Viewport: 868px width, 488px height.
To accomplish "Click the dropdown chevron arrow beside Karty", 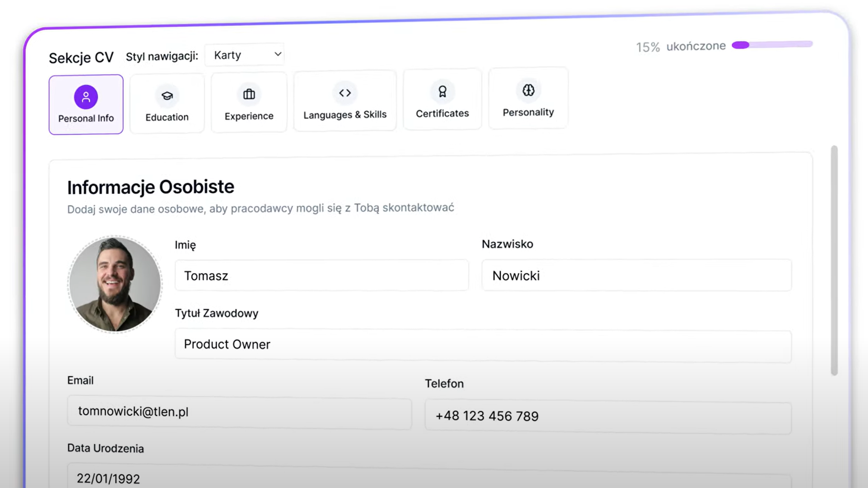I will tap(278, 54).
